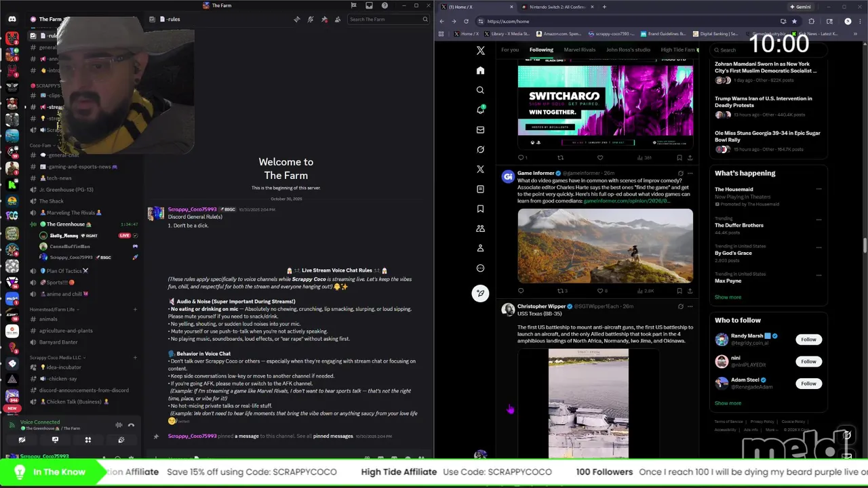
Task: Follow Adam Steel
Action: [808, 384]
